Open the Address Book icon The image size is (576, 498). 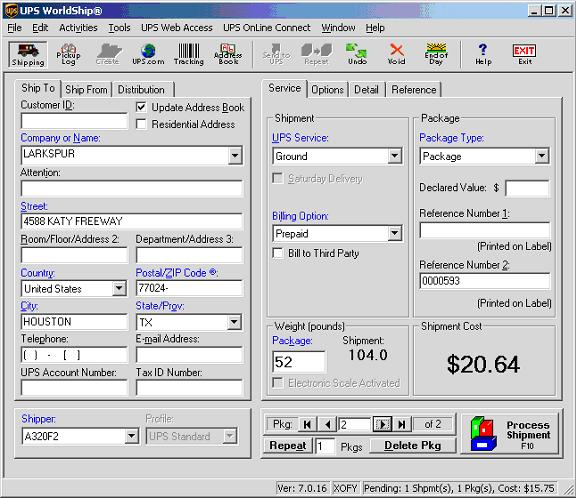[x=228, y=54]
